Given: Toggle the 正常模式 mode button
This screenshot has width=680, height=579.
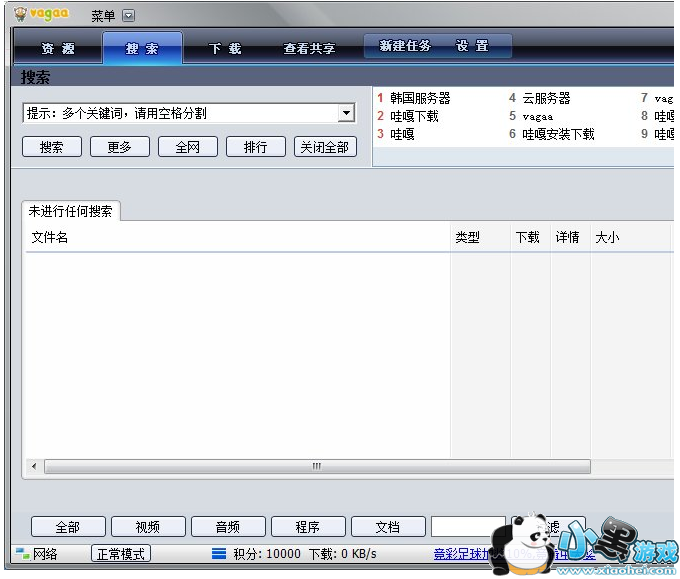Looking at the screenshot, I should (x=121, y=554).
